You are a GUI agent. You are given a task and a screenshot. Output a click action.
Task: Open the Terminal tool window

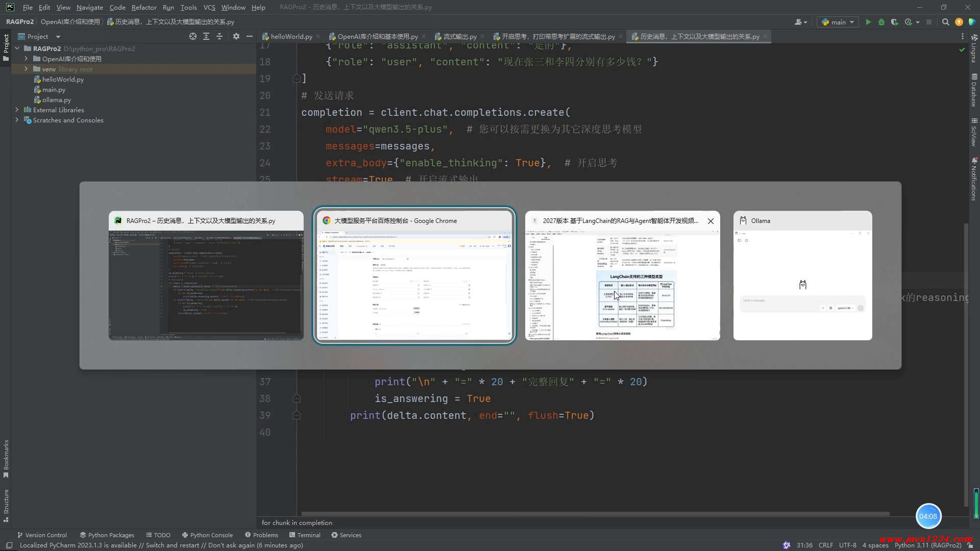pos(305,535)
